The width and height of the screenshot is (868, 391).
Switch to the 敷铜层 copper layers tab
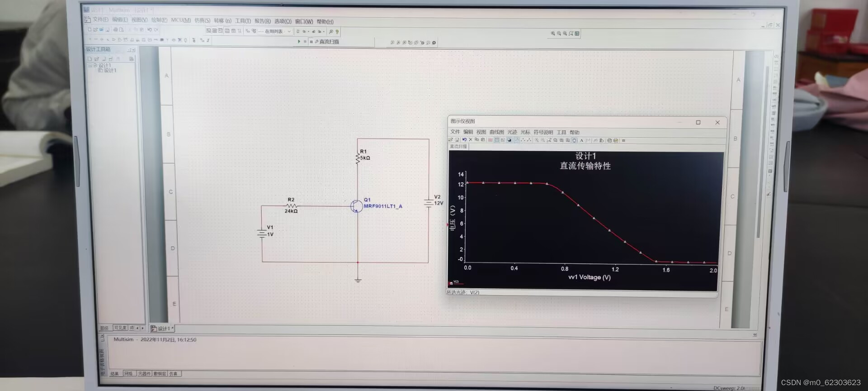160,373
